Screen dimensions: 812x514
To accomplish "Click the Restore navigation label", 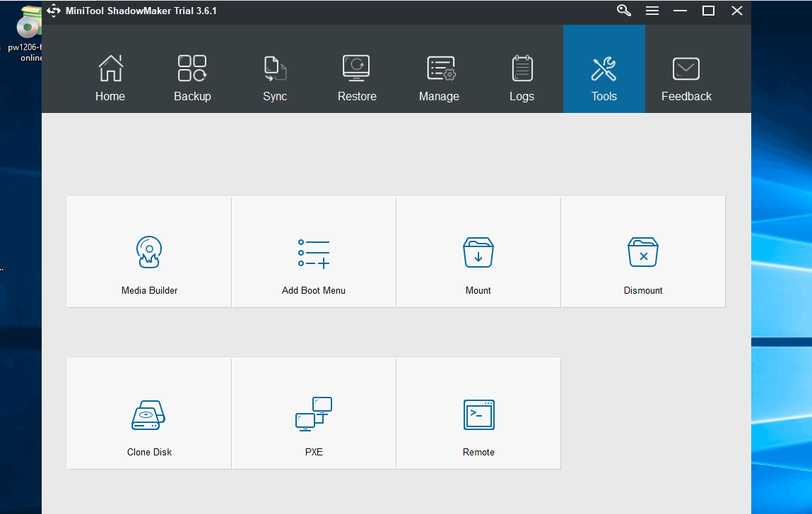I will click(x=356, y=96).
